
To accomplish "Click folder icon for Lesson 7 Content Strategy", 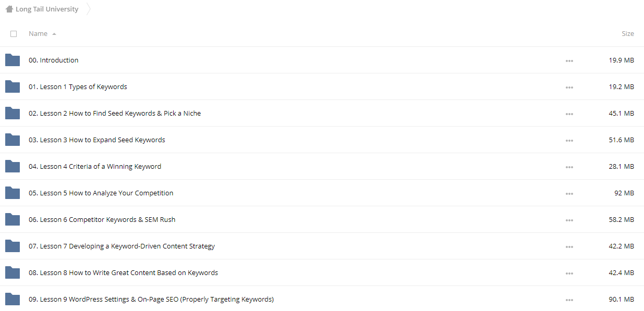I will click(x=13, y=246).
